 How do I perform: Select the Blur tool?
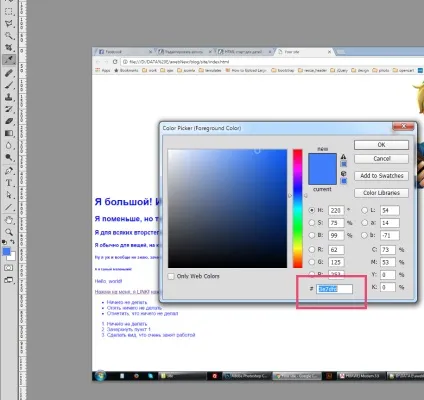pos(9,145)
